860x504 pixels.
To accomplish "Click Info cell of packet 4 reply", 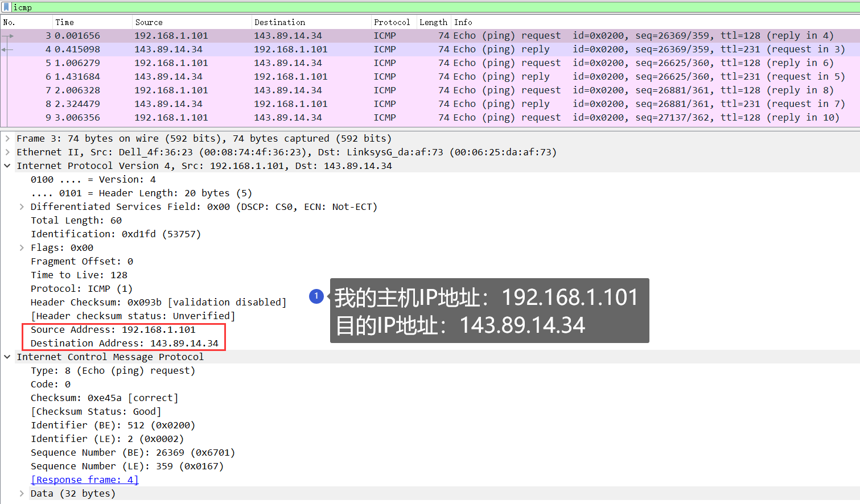I will (649, 49).
